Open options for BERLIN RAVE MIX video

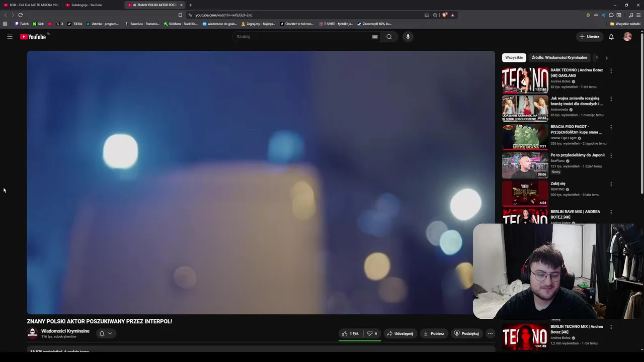pyautogui.click(x=611, y=212)
